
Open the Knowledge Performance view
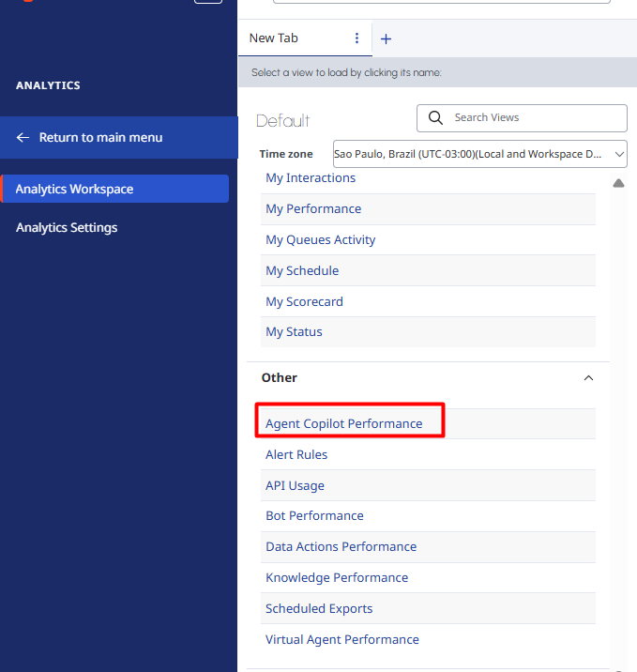coord(337,578)
